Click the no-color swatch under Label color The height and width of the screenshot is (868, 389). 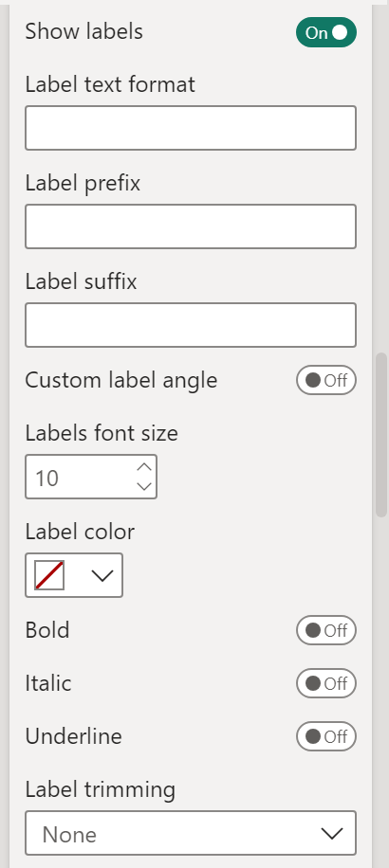[x=49, y=575]
